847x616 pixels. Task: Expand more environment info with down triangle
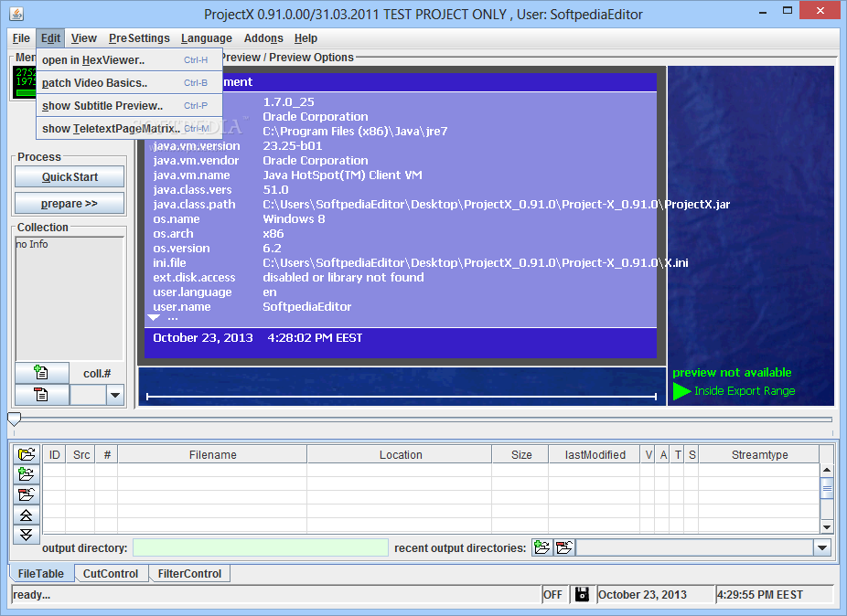click(154, 317)
